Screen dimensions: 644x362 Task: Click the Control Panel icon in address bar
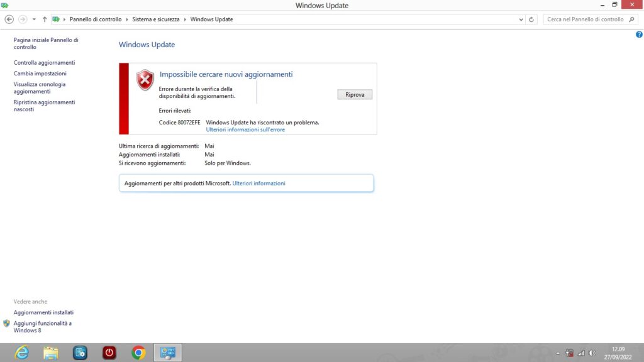click(56, 19)
